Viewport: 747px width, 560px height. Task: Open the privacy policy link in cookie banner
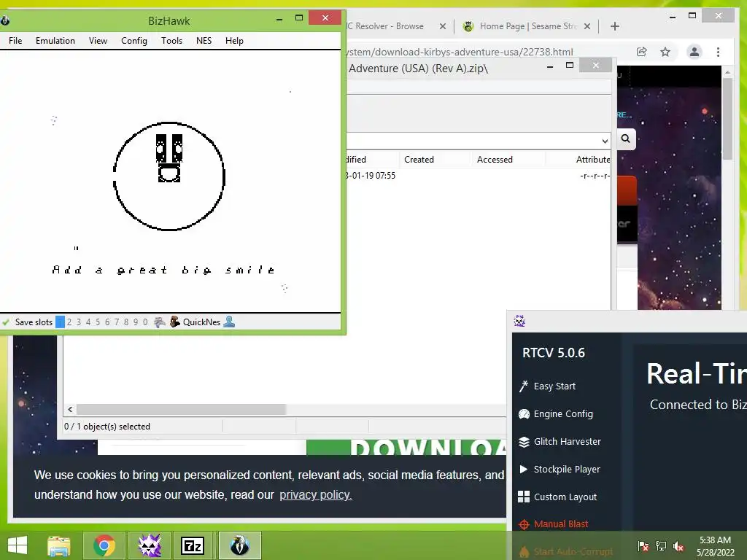(315, 495)
